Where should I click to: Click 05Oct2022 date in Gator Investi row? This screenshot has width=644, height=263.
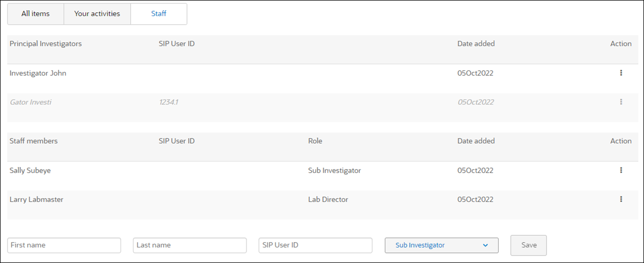pos(475,102)
